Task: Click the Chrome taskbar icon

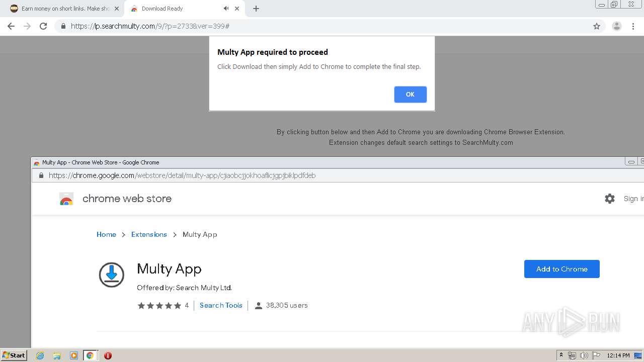Action: [90, 355]
